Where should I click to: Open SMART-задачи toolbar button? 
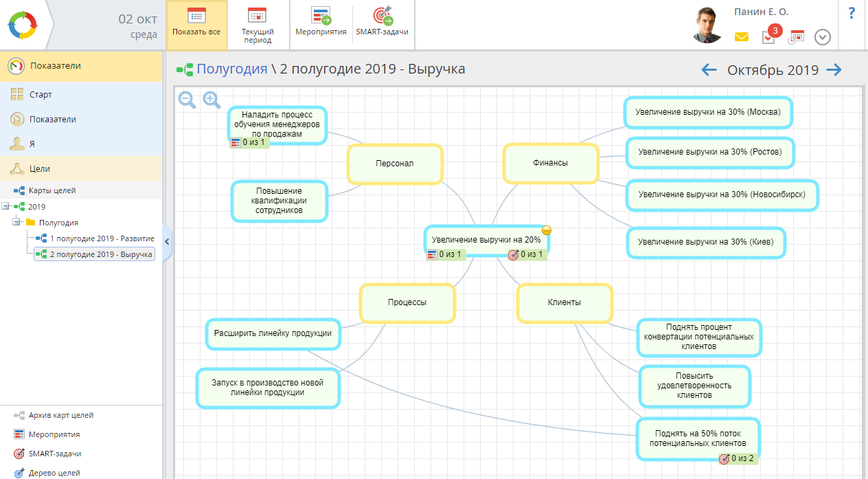coord(382,25)
